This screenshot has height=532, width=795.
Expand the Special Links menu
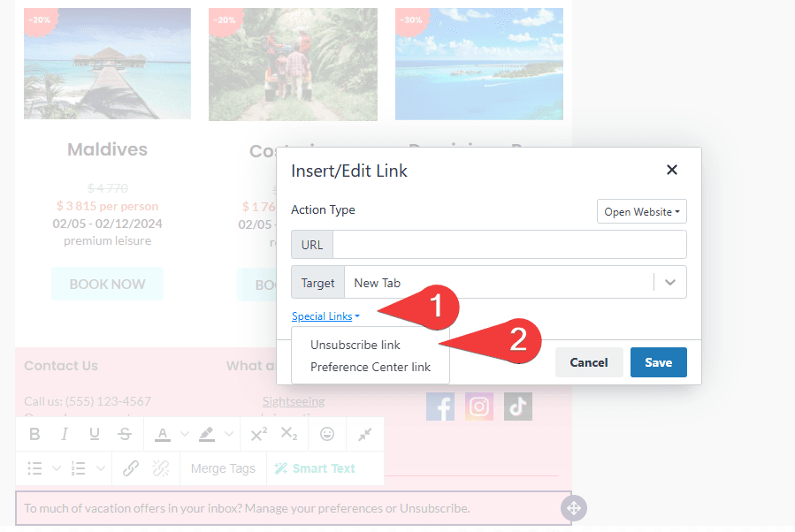click(325, 316)
